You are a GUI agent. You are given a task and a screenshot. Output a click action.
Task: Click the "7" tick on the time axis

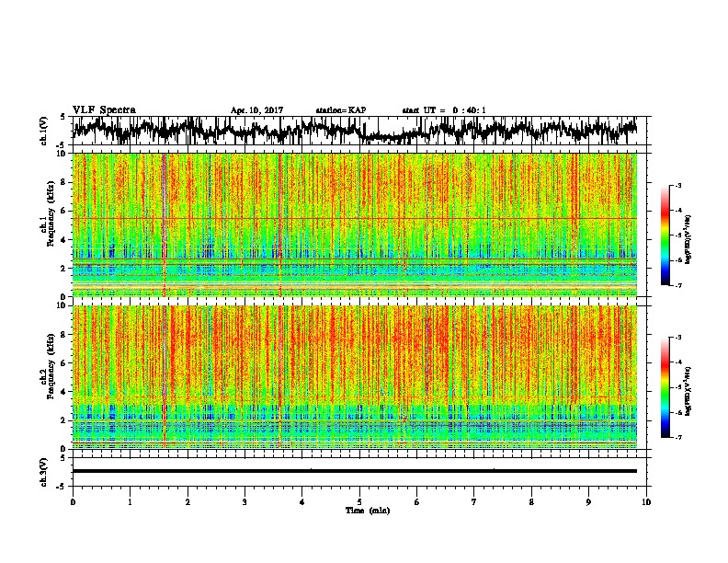(474, 502)
